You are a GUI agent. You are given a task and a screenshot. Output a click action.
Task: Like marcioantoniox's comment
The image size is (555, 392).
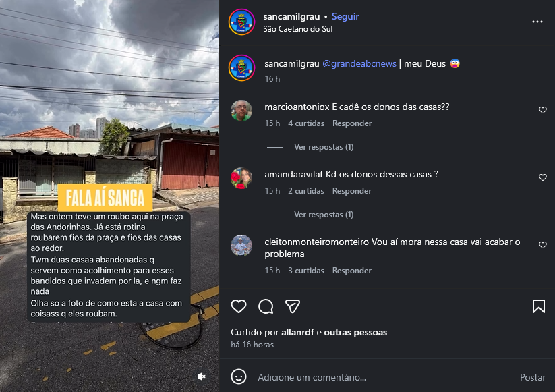click(543, 110)
